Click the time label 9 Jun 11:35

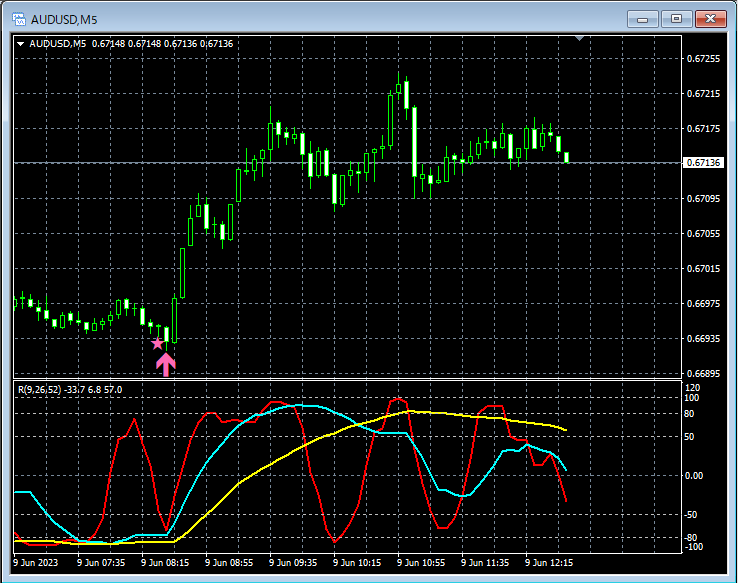[x=485, y=563]
